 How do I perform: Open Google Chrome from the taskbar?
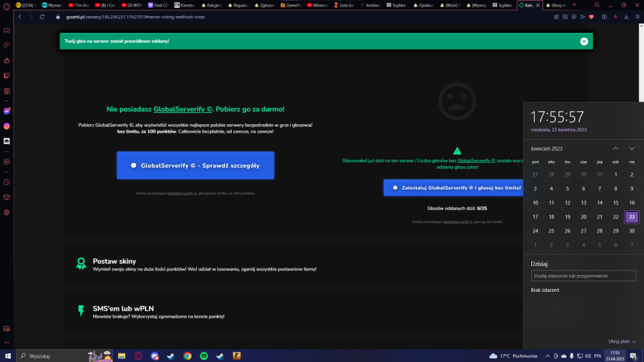tap(187, 356)
